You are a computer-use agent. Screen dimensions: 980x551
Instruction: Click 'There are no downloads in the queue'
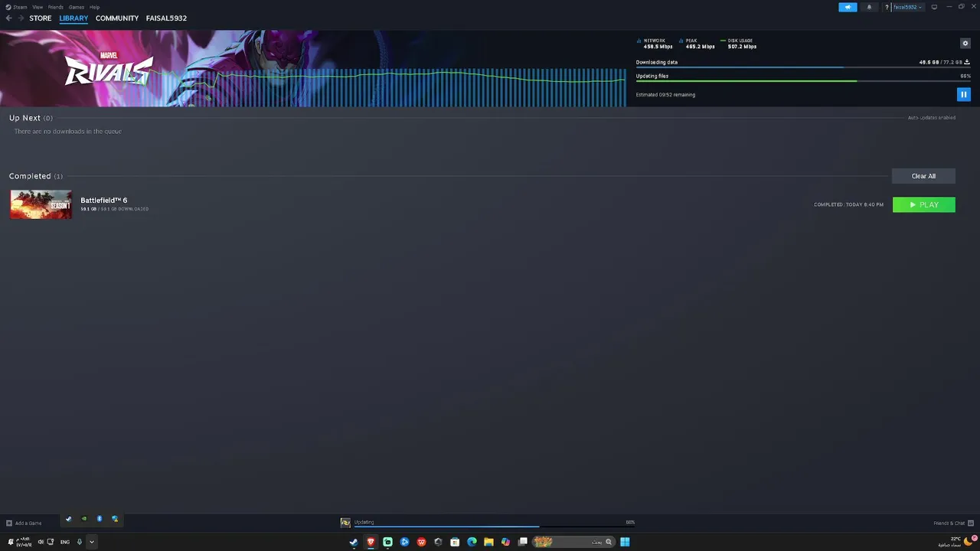click(67, 132)
